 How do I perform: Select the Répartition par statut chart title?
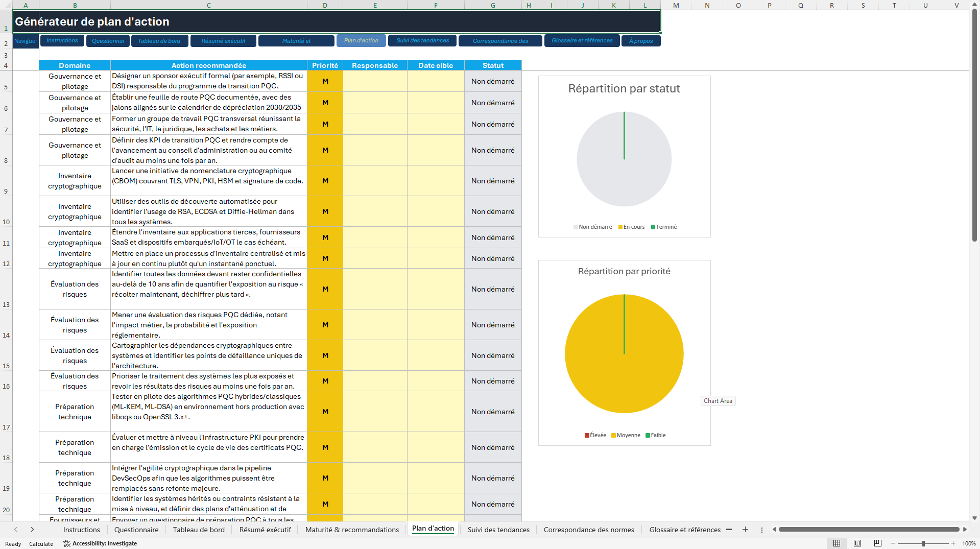coord(624,89)
